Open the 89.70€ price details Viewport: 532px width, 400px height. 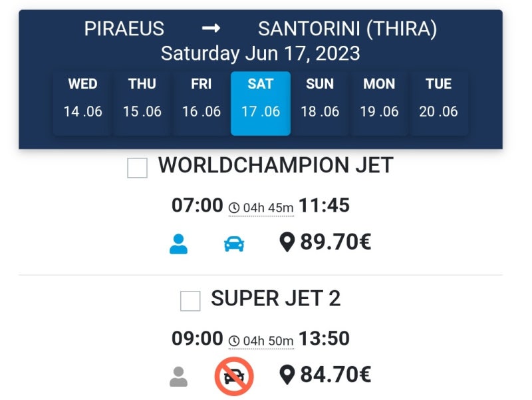336,242
